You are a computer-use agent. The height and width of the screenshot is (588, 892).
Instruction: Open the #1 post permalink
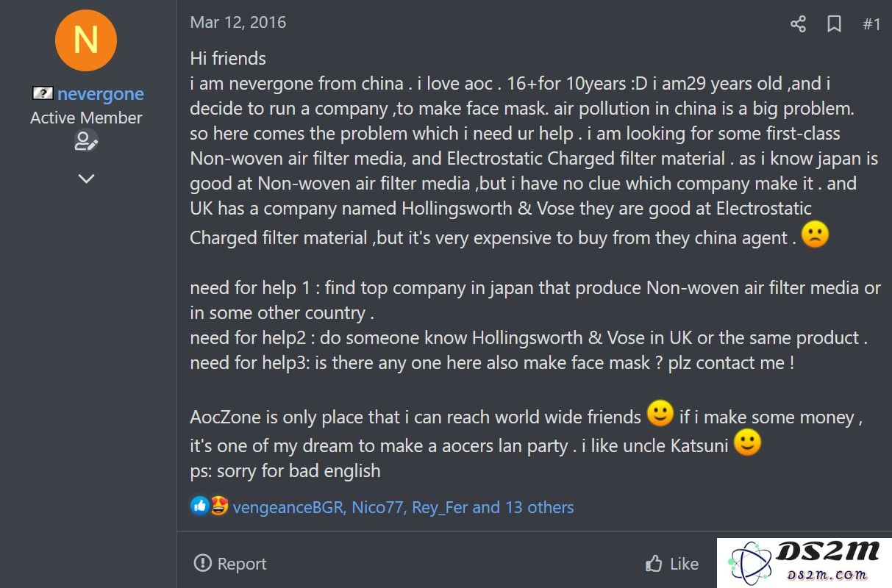pos(871,24)
